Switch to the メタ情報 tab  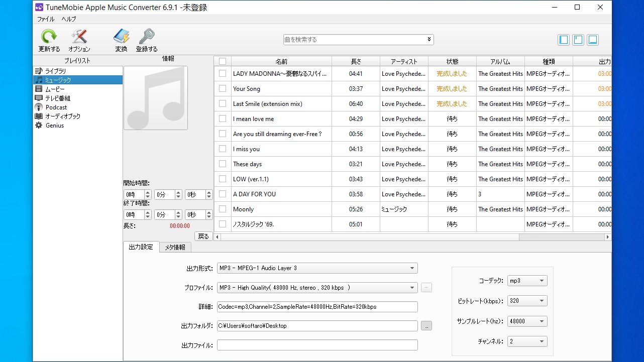[175, 247]
